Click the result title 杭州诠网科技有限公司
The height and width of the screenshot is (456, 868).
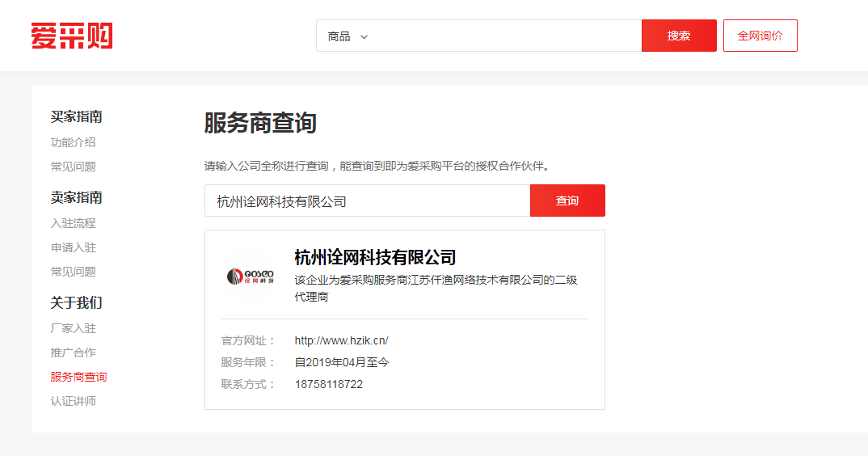coord(375,257)
